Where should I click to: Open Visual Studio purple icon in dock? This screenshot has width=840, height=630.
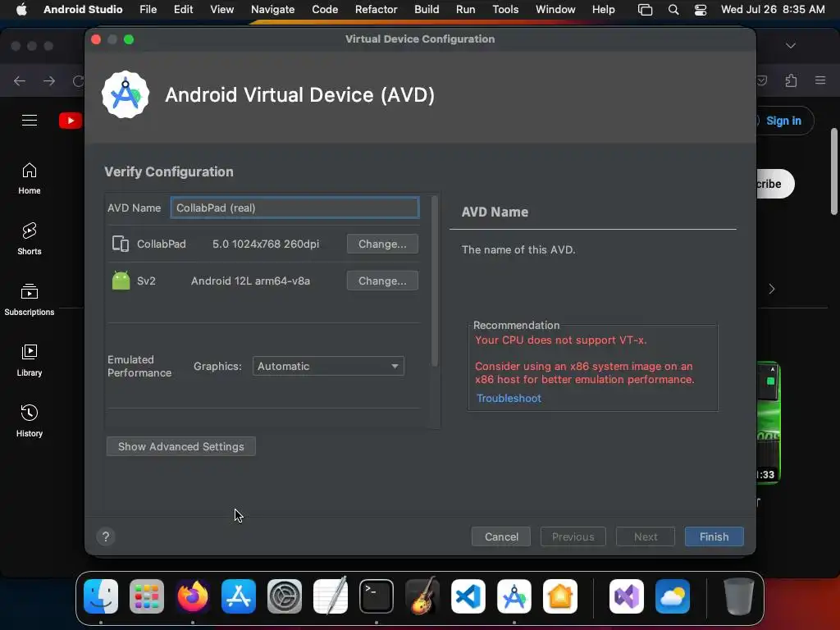click(627, 596)
